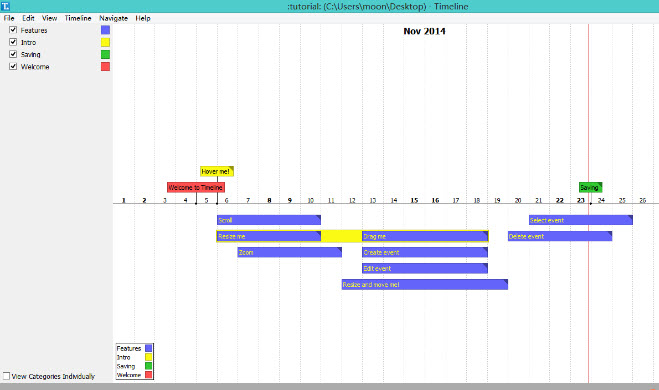Click the Timeline app icon in title bar
Viewport: 659px width, 390px height.
(5, 6)
